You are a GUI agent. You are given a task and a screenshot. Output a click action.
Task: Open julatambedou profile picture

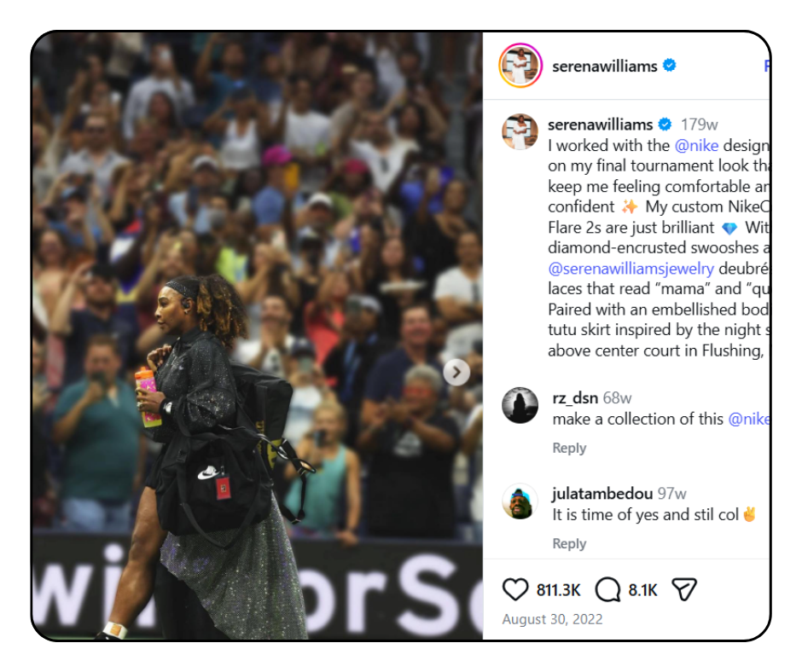click(520, 501)
